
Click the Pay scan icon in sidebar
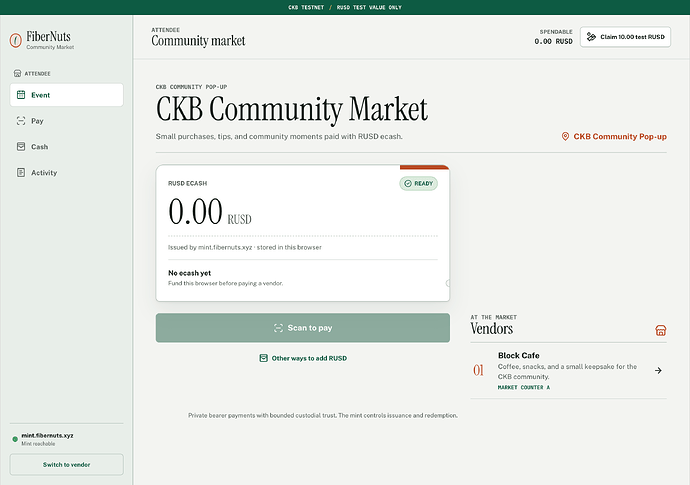click(x=21, y=121)
